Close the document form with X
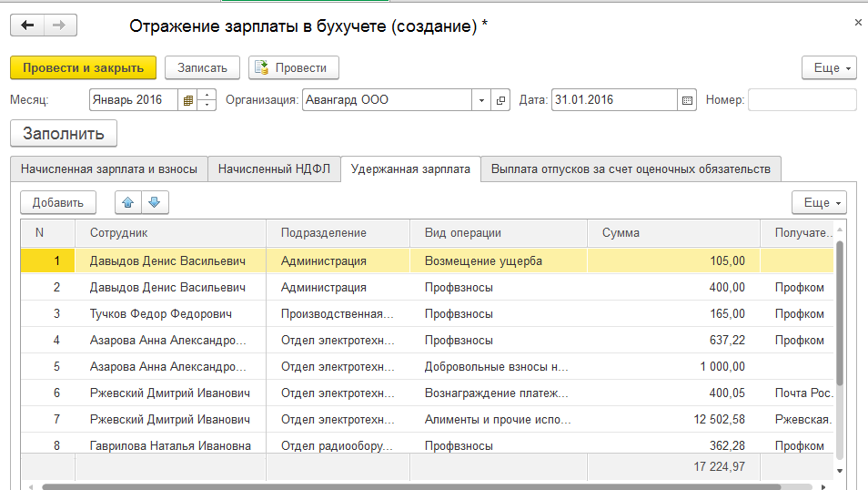The height and width of the screenshot is (490, 868). tap(857, 21)
